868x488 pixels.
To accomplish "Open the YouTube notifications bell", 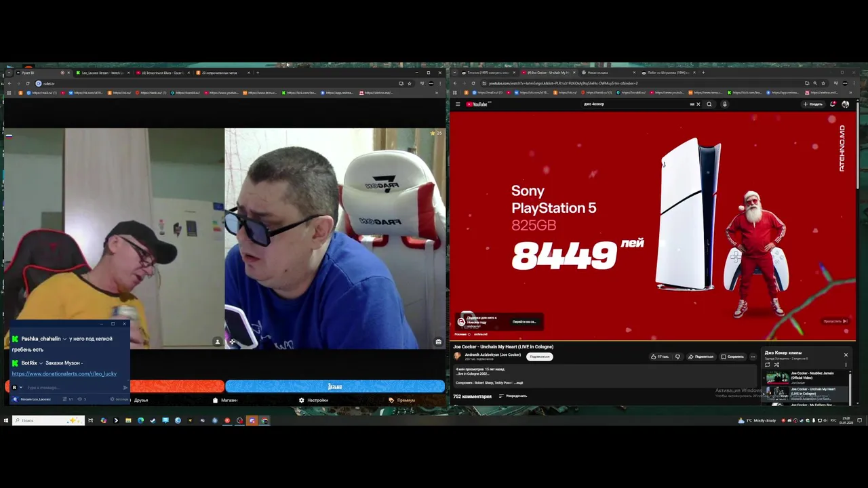I will [x=833, y=104].
